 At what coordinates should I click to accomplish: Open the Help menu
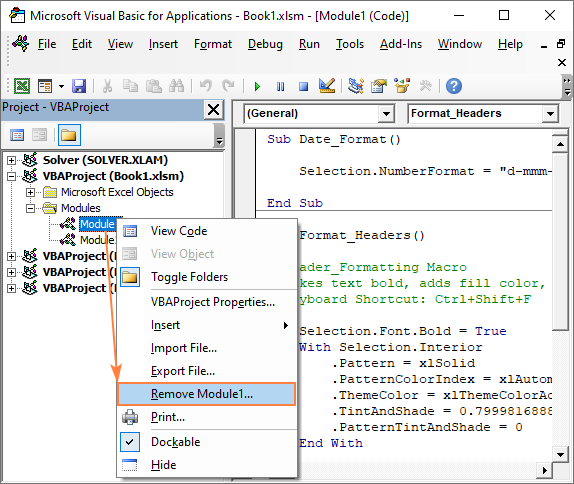(510, 44)
